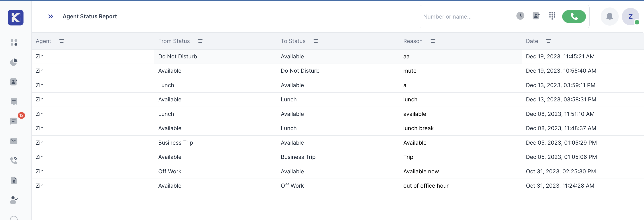Open the email envelope icon in sidebar
This screenshot has height=220, width=644.
click(x=14, y=141)
